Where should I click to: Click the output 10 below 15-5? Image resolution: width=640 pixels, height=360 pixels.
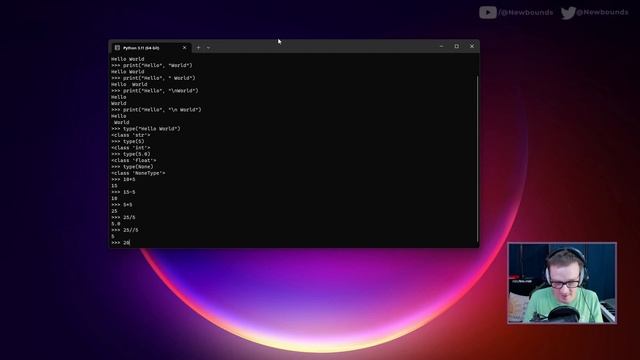pos(114,198)
